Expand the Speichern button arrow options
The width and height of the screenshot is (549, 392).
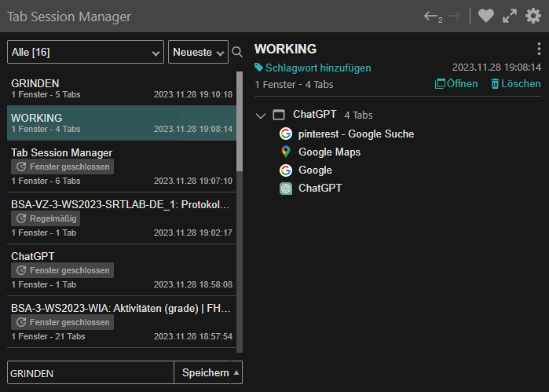click(237, 372)
